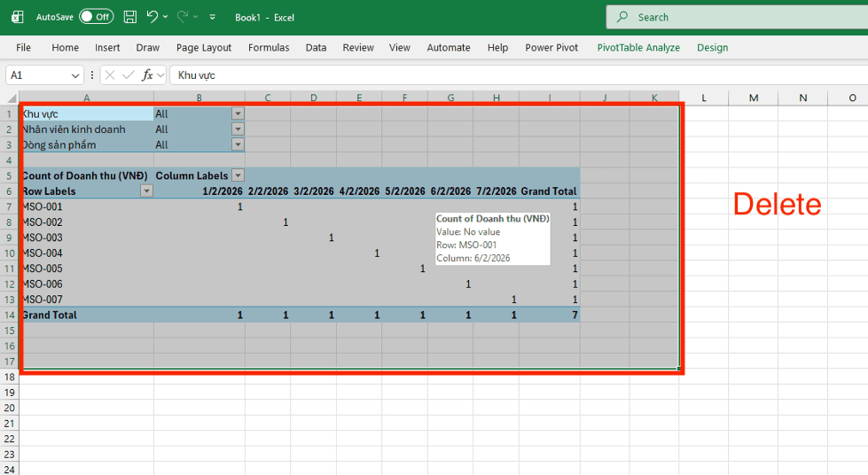Select the MSO-007 row label

[87, 300]
